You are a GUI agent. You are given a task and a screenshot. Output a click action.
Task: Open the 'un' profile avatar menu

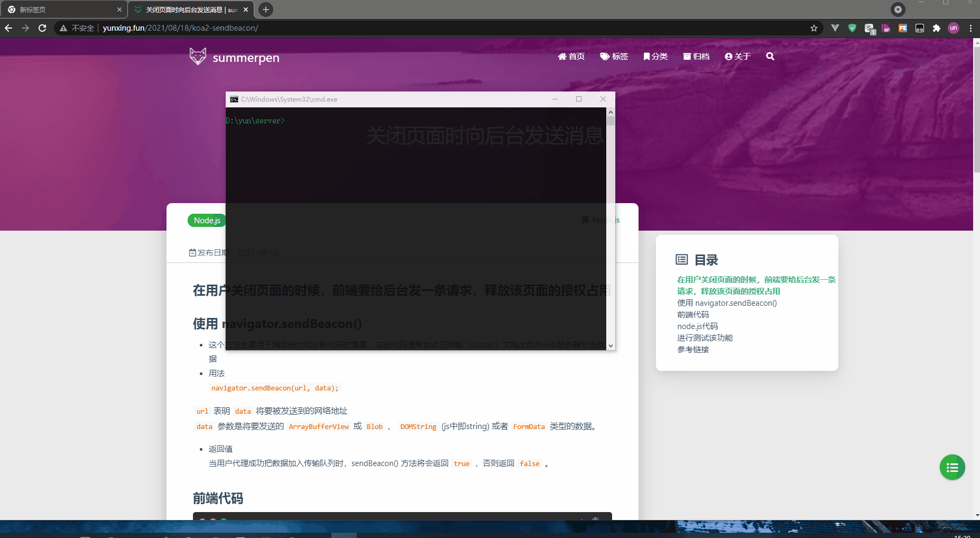tap(955, 28)
